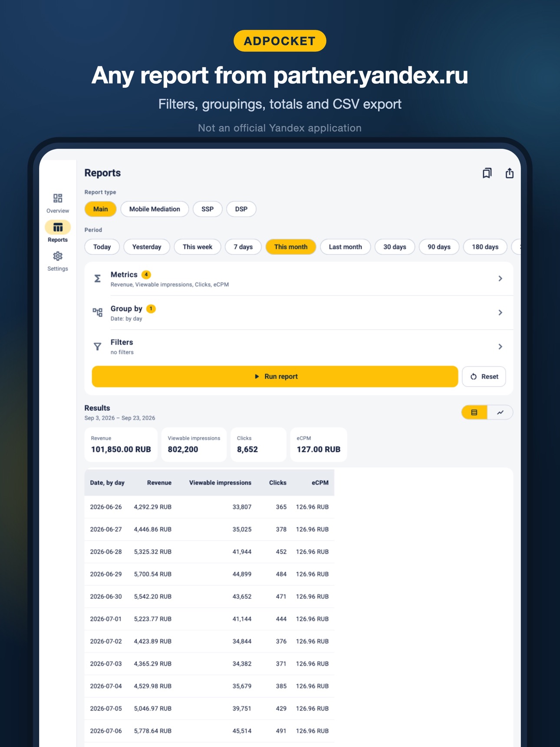Expand the Filters row chevron

(500, 347)
